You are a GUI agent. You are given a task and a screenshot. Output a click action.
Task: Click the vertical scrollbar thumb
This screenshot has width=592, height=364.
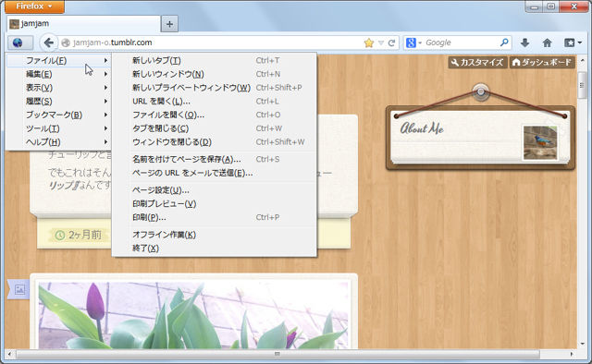tap(582, 85)
